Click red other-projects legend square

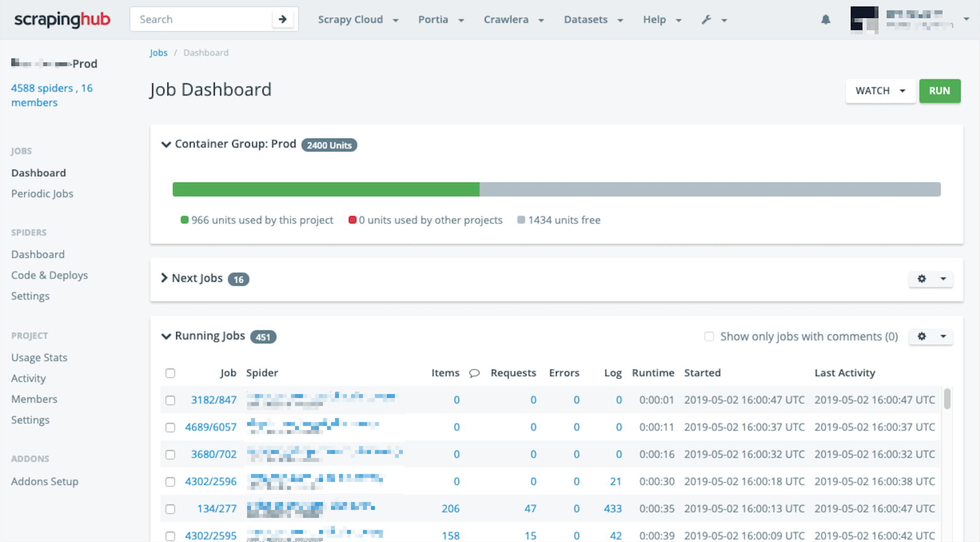[x=353, y=220]
